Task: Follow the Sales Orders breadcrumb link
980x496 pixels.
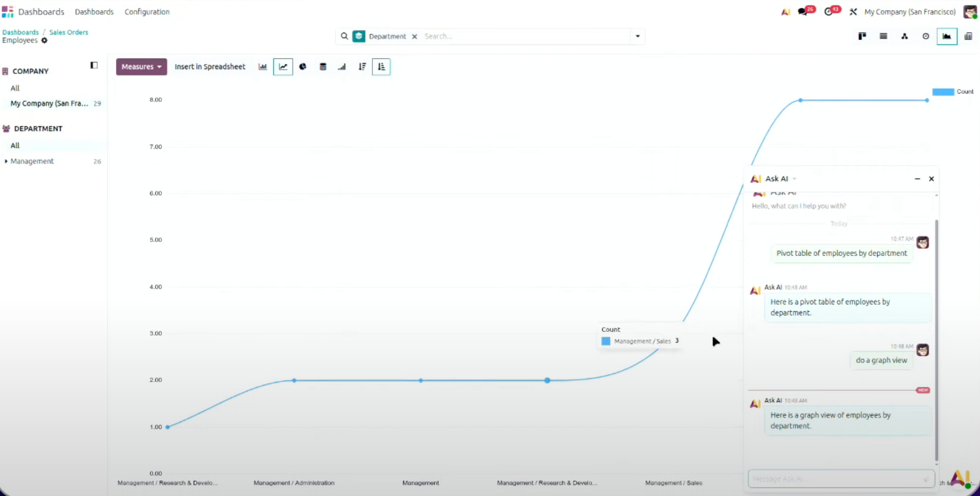Action: [69, 32]
